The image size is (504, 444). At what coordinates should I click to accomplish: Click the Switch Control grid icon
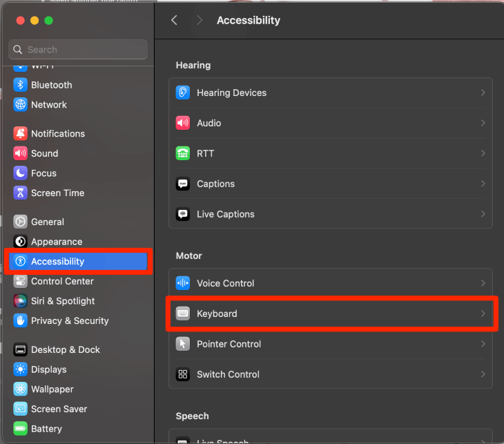(183, 374)
